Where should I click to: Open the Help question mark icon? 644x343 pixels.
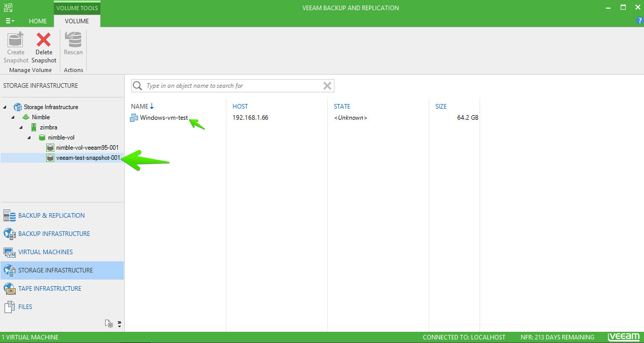[x=639, y=21]
